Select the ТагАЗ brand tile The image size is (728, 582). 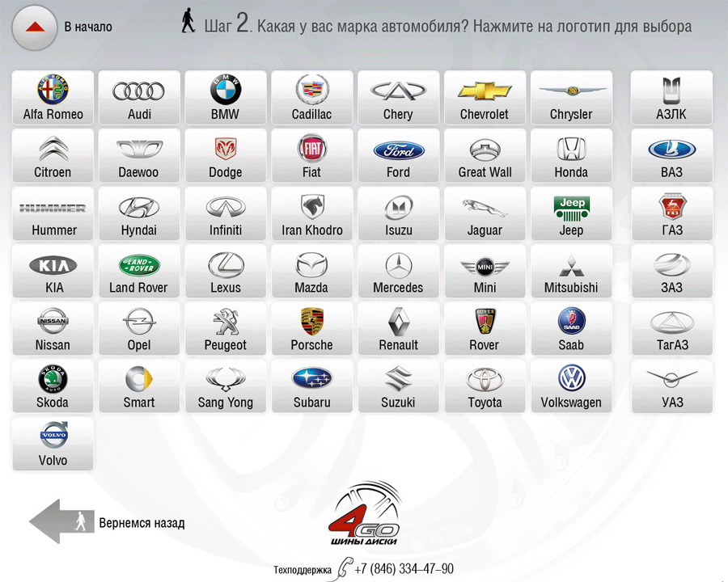click(672, 329)
